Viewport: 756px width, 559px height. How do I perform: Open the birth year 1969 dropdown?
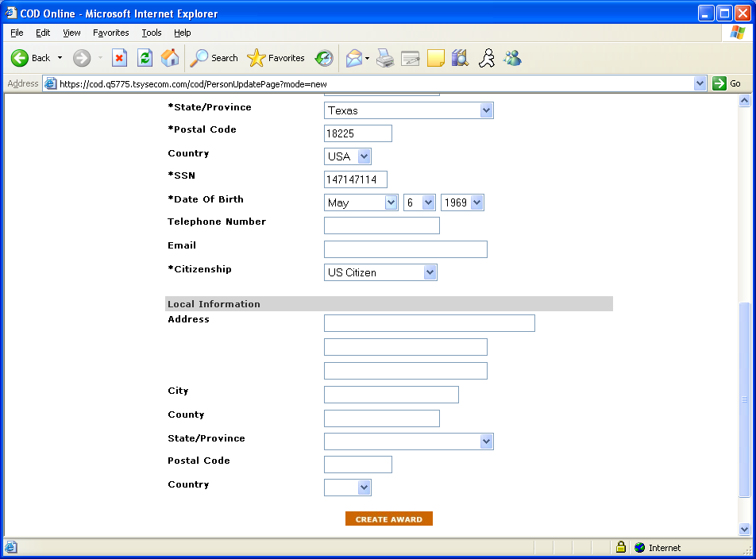(x=476, y=202)
